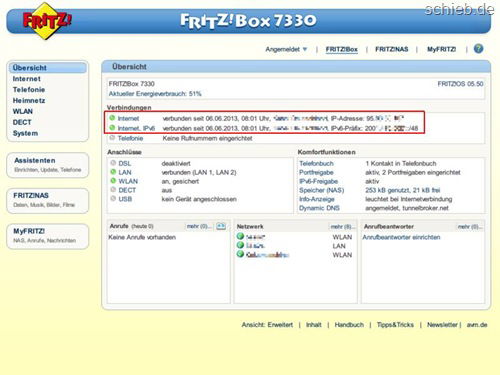
Task: Open IPv6-Freigabe comfort function link
Action: (x=319, y=181)
